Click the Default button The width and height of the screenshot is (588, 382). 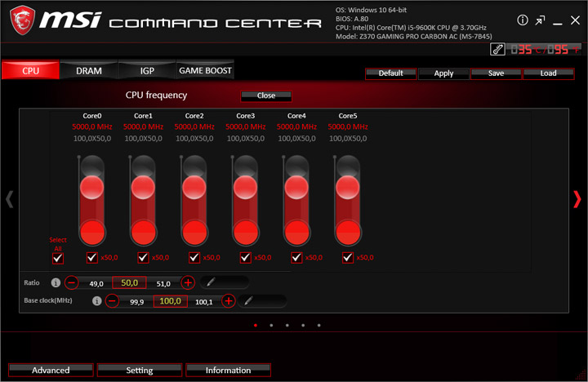[390, 73]
